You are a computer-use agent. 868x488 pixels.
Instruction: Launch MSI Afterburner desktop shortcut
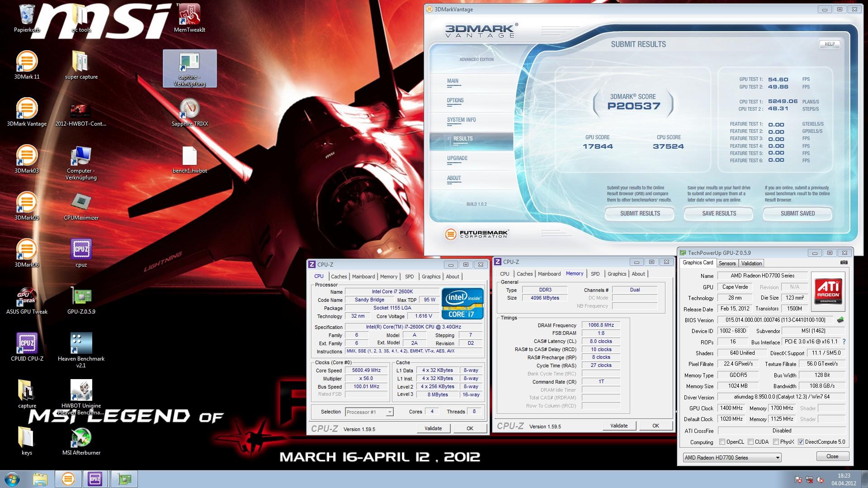81,441
